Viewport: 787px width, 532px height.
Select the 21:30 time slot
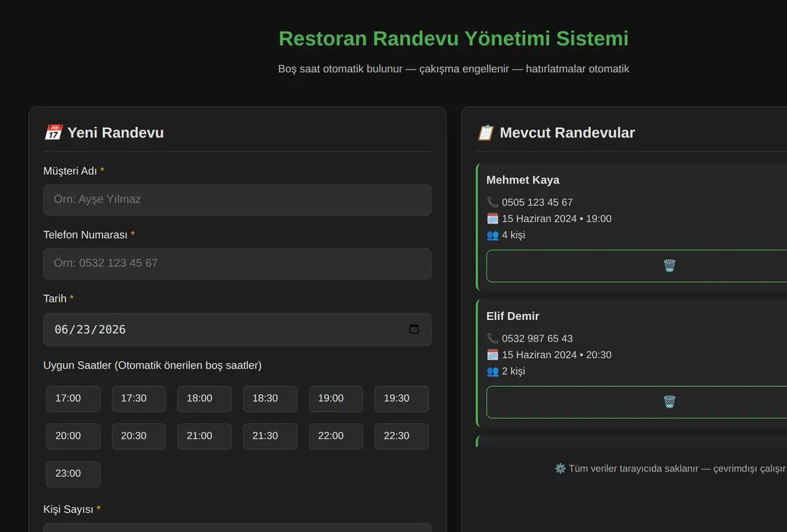coord(270,436)
